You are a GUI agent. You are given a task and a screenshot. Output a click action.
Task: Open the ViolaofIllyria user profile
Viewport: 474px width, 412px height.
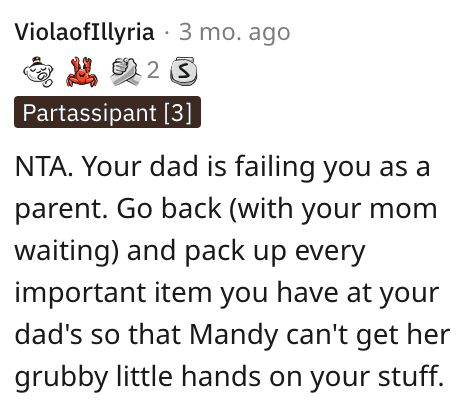(x=84, y=32)
